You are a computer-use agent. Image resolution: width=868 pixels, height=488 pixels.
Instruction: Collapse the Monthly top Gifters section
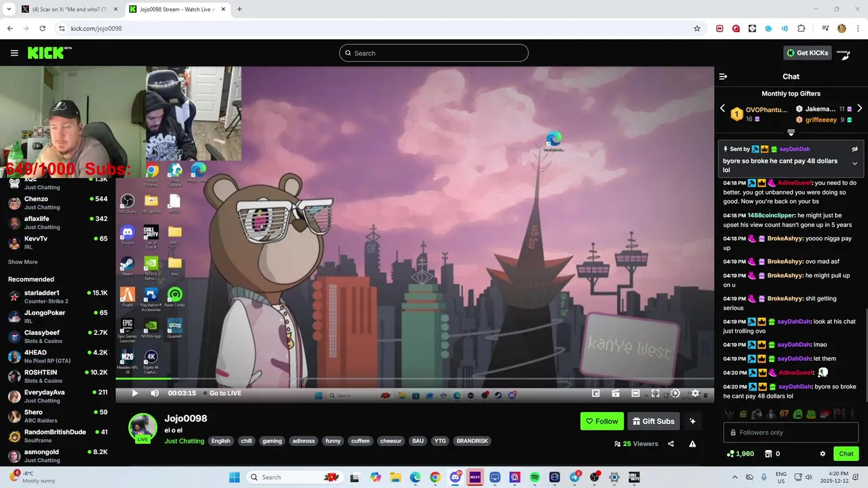click(791, 132)
